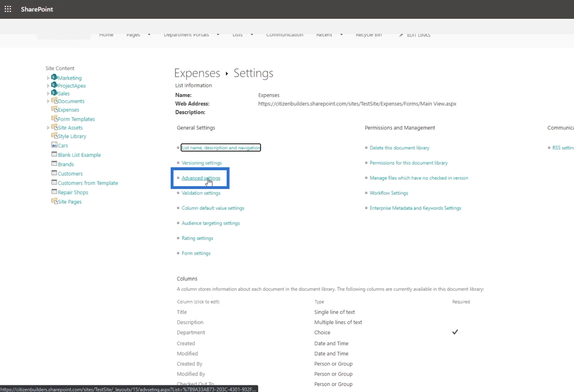Click the Form Templates library icon
The image size is (574, 392).
[55, 118]
